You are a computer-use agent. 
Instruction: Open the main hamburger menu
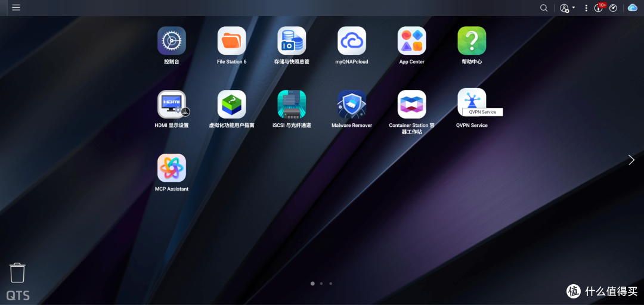click(16, 7)
